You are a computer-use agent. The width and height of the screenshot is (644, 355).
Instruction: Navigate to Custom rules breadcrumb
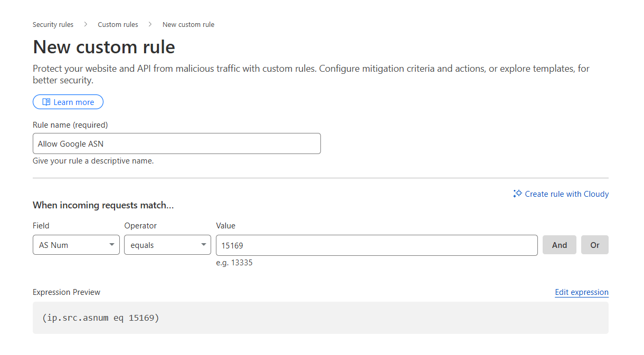(x=118, y=25)
